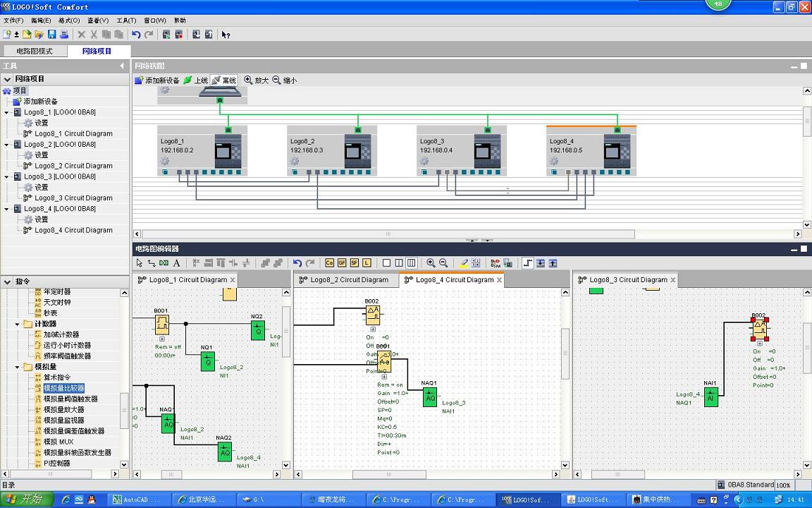812x508 pixels.
Task: Switch to AutoCAD in the taskbar
Action: (x=138, y=500)
